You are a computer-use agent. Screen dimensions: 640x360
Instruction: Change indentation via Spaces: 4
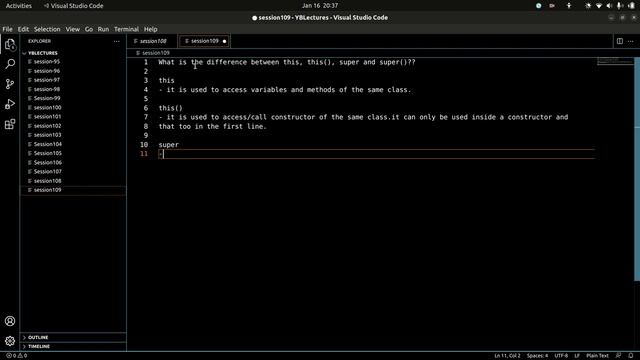(537, 356)
